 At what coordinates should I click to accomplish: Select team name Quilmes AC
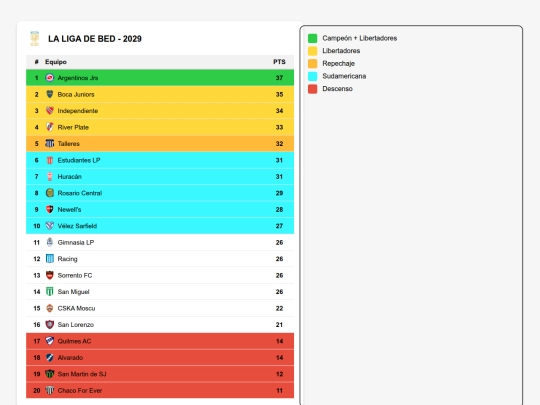pos(74,341)
